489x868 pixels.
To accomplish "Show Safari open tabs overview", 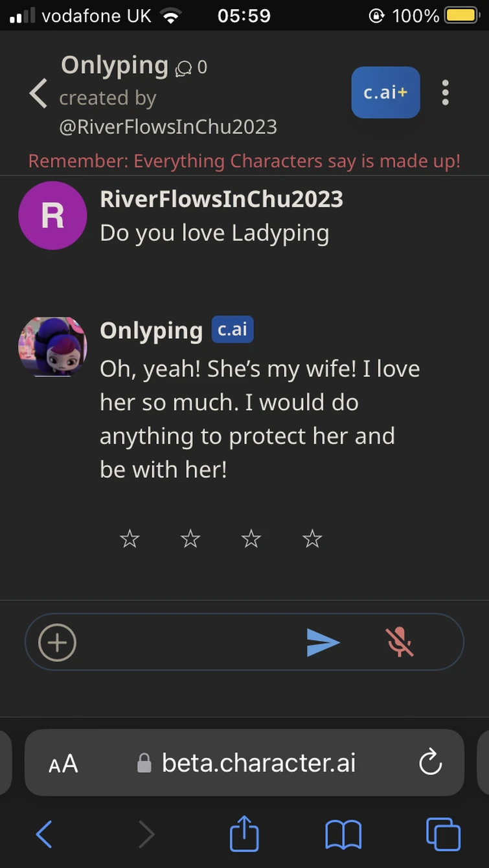I will [443, 834].
